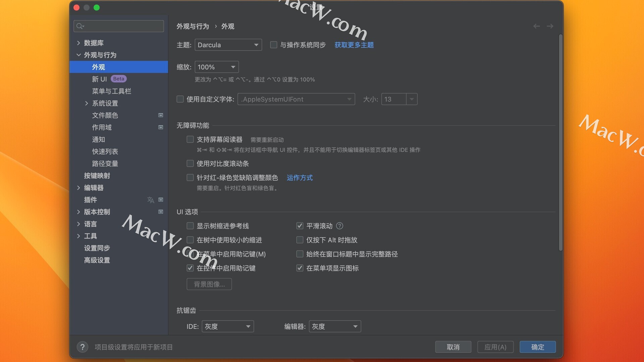Viewport: 644px width, 362px height.
Task: Open 按键映射 settings page
Action: [x=119, y=176]
